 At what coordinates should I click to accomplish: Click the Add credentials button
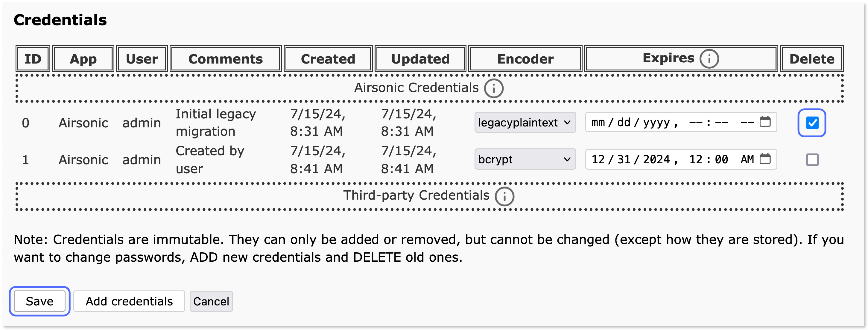pos(129,301)
